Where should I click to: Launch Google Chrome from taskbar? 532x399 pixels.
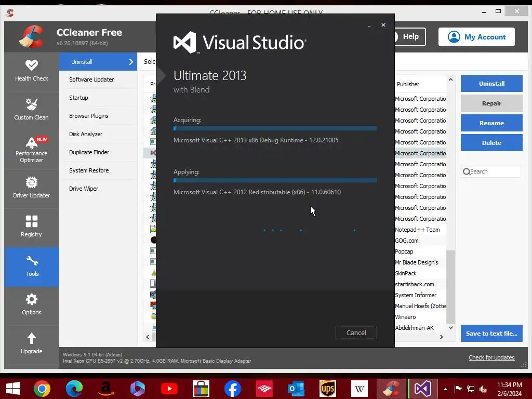coord(42,389)
